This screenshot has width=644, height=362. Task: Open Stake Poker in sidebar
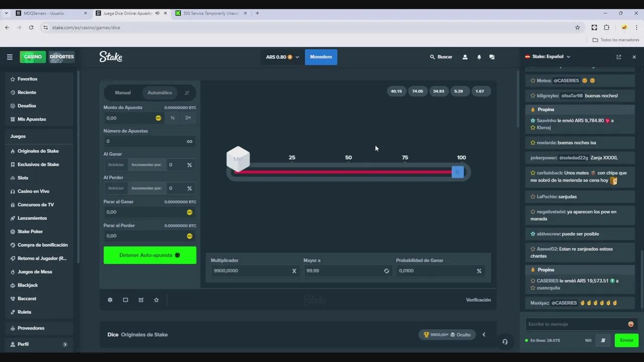30,231
